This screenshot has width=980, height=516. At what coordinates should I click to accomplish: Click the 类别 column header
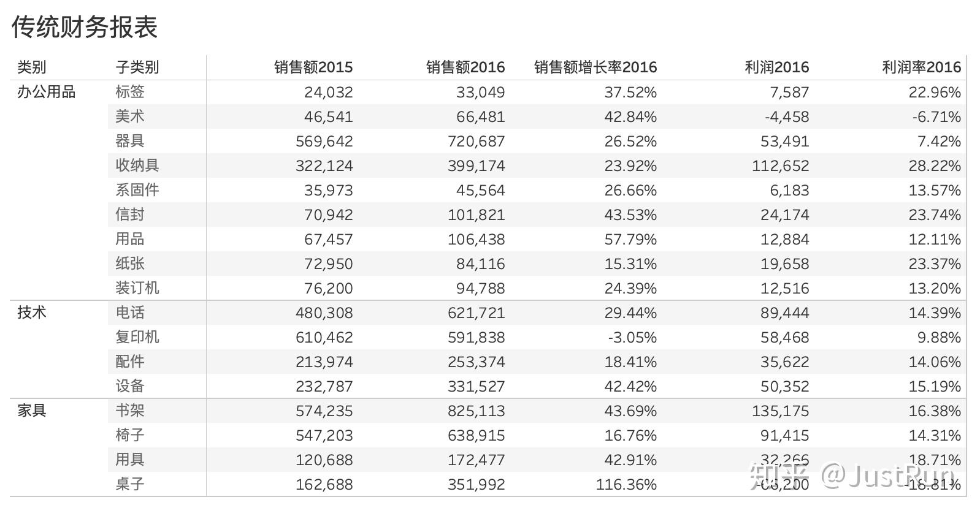[x=31, y=67]
